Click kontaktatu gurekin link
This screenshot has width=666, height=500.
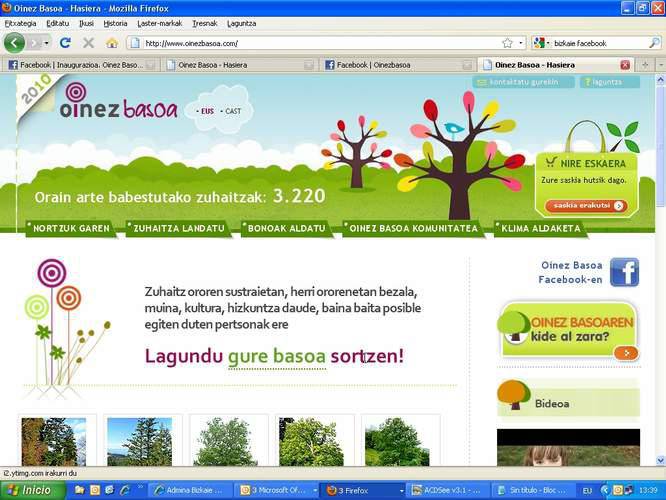click(523, 82)
